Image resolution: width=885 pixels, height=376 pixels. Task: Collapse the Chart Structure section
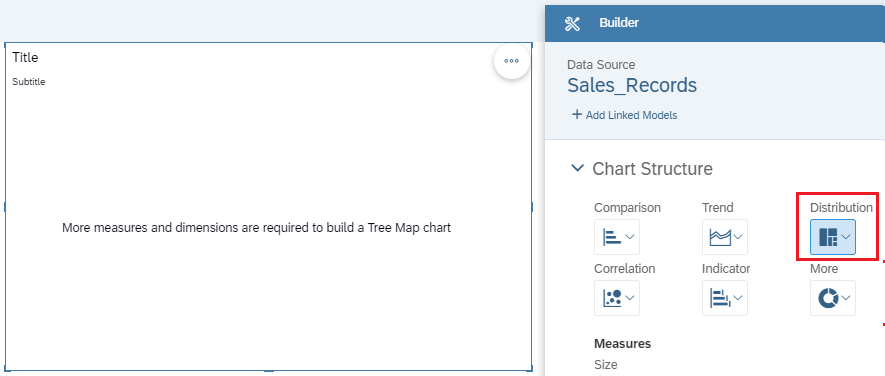coord(577,168)
